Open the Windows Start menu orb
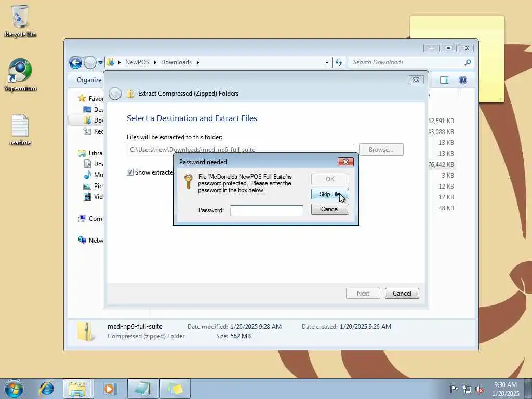The height and width of the screenshot is (399, 532). (x=14, y=389)
